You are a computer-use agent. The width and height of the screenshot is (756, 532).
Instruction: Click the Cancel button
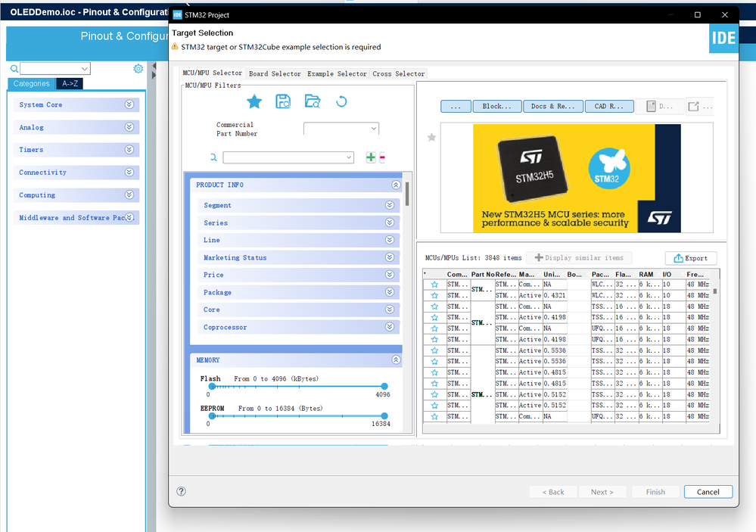click(x=708, y=491)
